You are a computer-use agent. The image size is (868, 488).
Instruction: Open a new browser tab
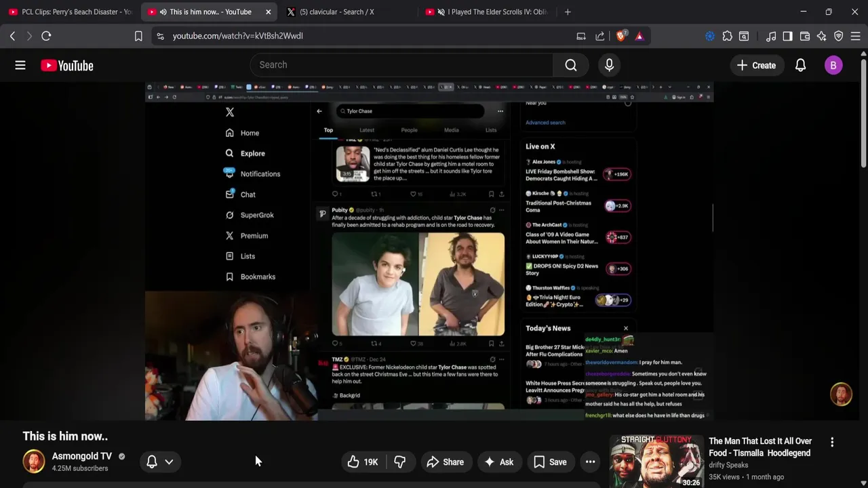(568, 12)
